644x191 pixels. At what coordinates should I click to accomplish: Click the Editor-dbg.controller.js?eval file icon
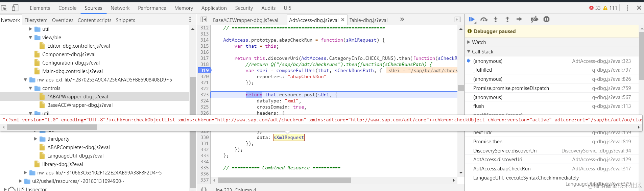coord(42,46)
